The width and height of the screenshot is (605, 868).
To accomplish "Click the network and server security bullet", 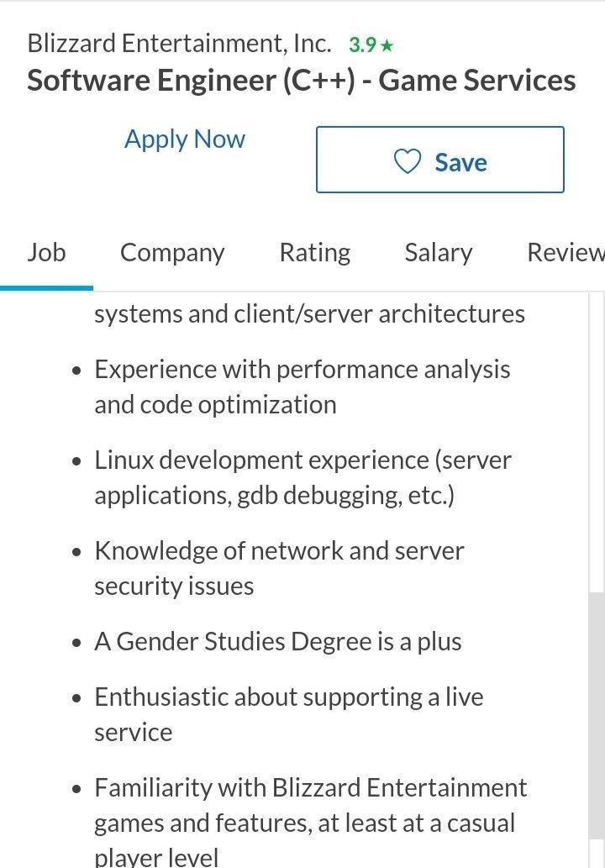I will coord(279,568).
